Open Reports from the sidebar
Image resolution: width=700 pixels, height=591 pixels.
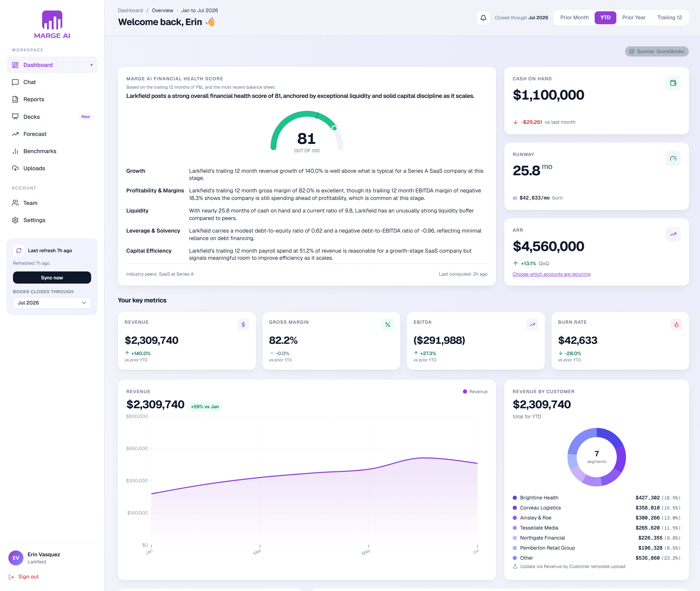click(x=52, y=99)
